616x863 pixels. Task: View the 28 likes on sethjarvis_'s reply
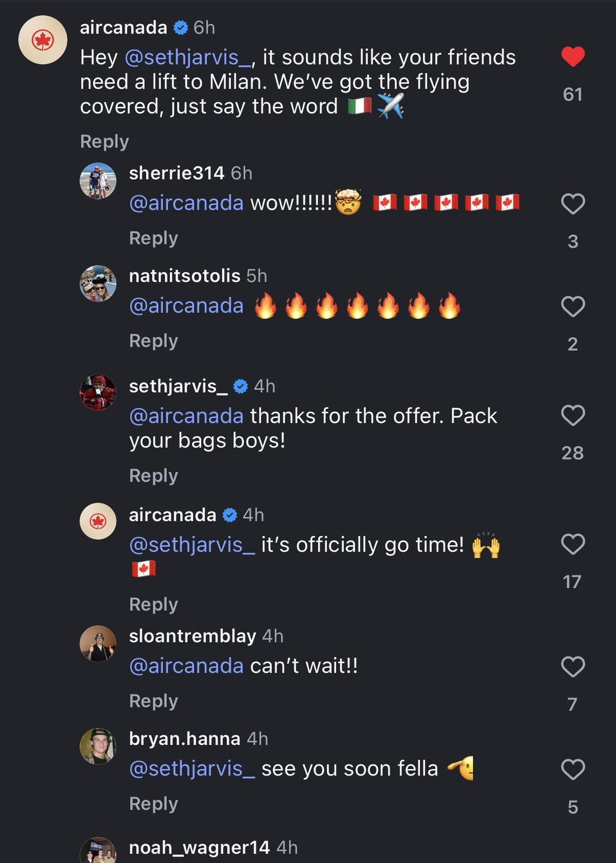tap(573, 453)
